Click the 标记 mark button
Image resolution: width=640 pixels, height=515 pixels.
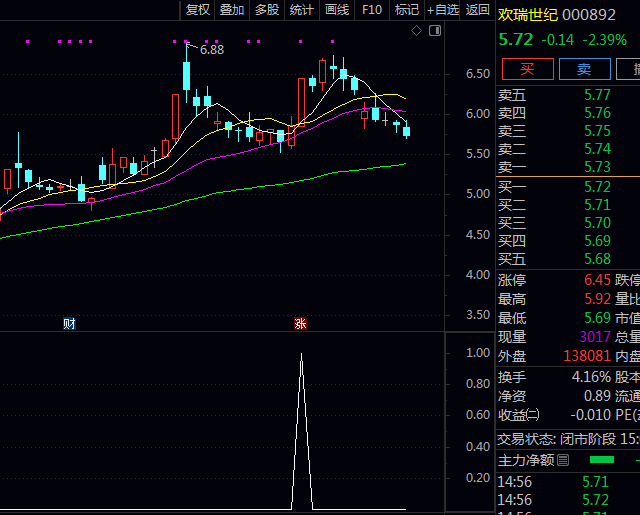[407, 9]
